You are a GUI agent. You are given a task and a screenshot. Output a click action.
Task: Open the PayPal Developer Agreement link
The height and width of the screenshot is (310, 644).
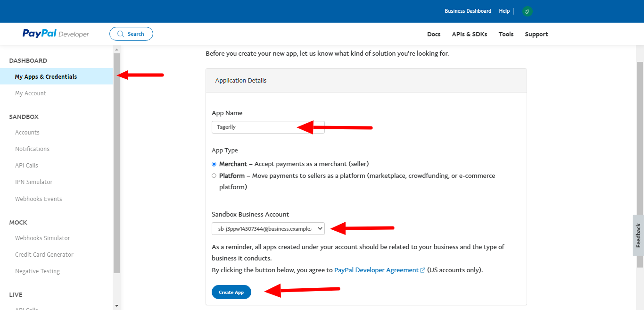[x=380, y=270]
